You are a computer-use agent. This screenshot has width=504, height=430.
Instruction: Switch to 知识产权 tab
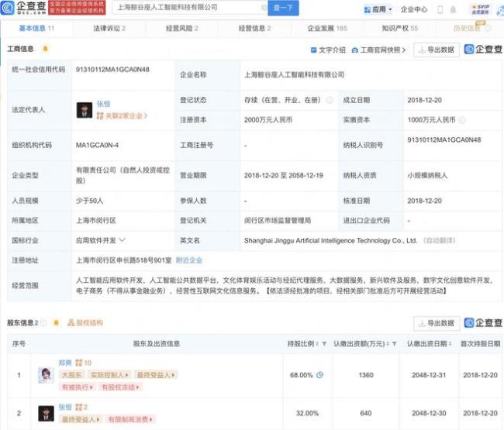point(400,28)
